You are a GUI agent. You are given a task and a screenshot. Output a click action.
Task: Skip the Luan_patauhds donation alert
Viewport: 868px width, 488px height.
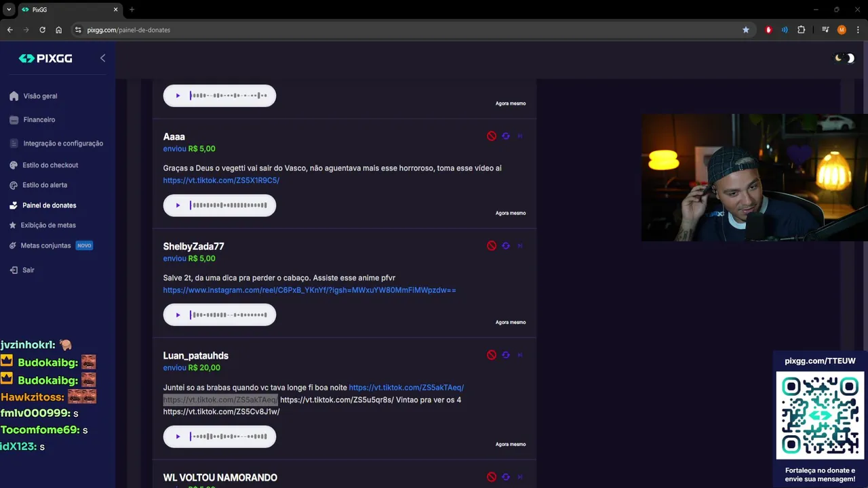point(521,355)
